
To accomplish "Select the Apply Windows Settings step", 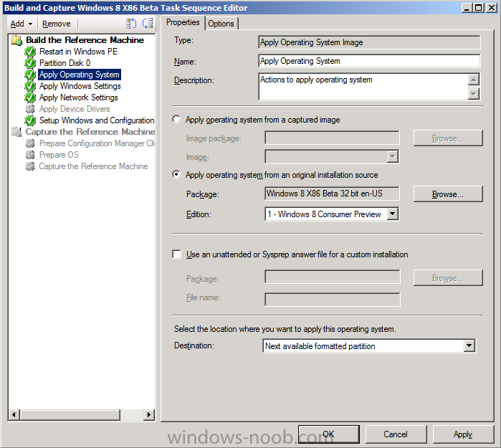I will coord(80,86).
